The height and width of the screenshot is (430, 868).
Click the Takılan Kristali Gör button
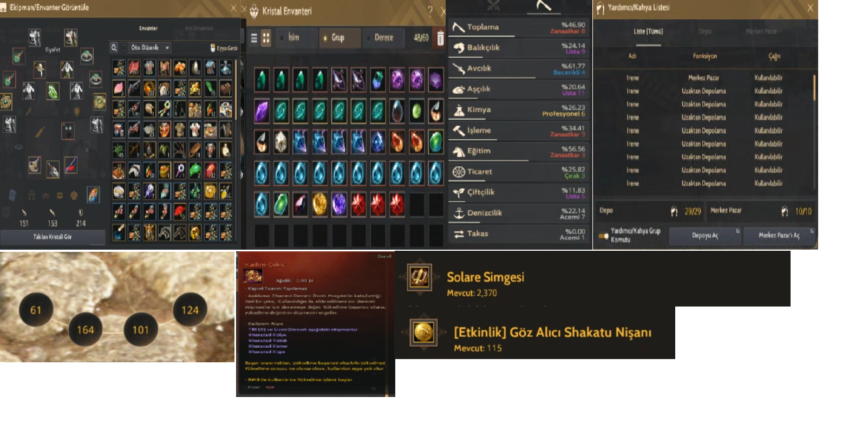tap(53, 237)
